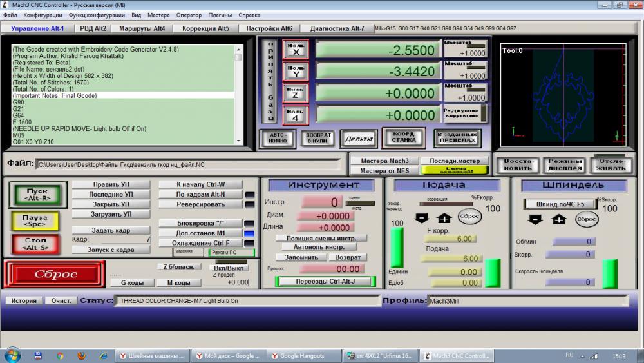Raise spindle speed override with up arrow
The height and width of the screenshot is (363, 644).
[x=558, y=219]
